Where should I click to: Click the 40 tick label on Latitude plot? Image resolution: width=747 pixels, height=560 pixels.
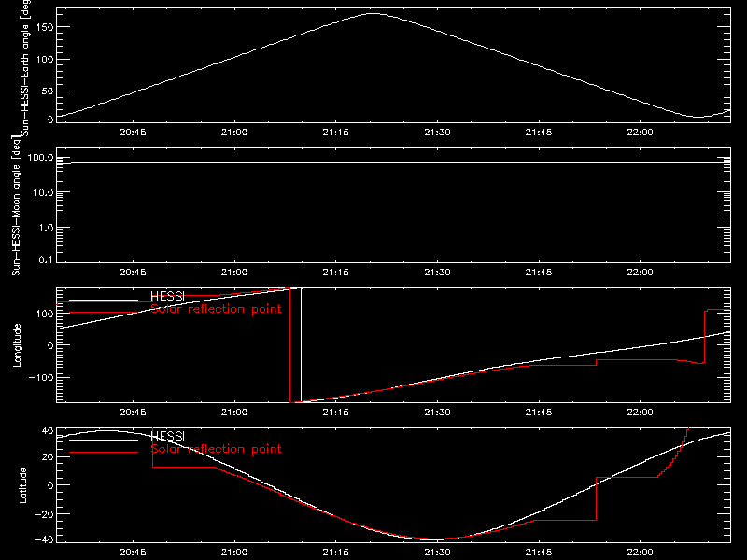coord(48,431)
